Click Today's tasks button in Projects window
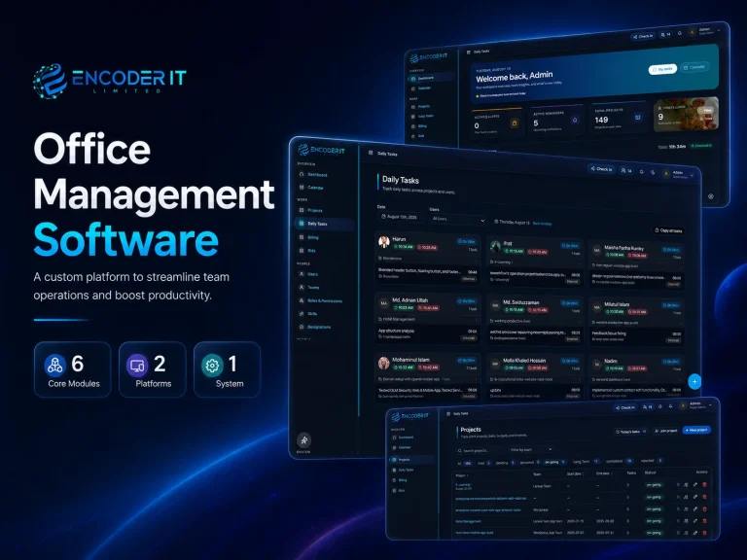Screen dimensions: 747x560 (630, 432)
